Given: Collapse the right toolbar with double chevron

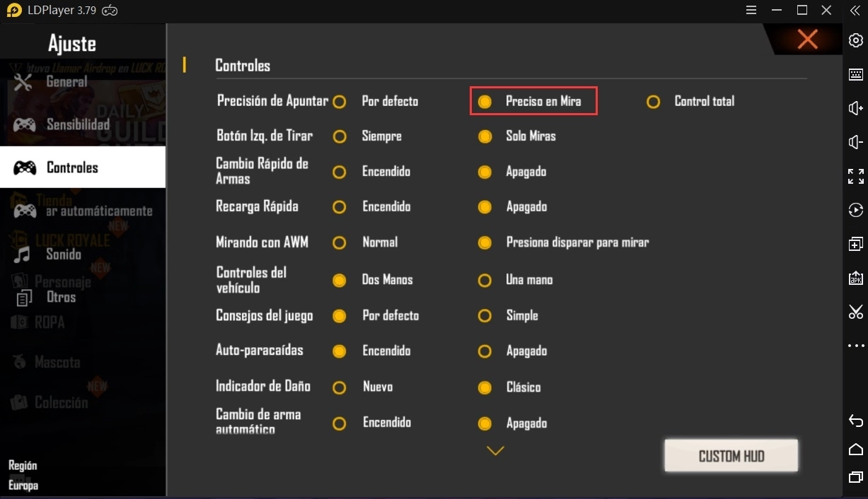Looking at the screenshot, I should click(855, 11).
